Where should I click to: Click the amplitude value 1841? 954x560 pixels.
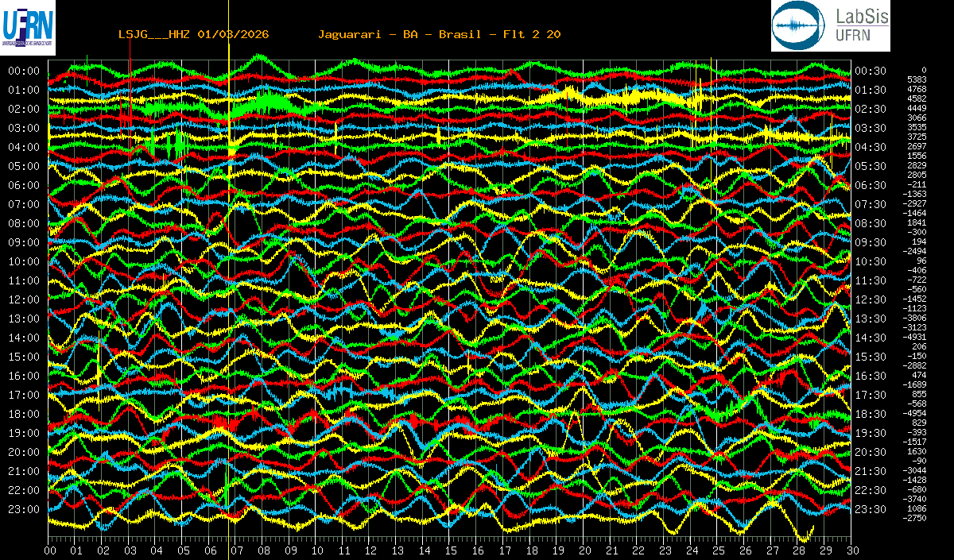point(917,222)
